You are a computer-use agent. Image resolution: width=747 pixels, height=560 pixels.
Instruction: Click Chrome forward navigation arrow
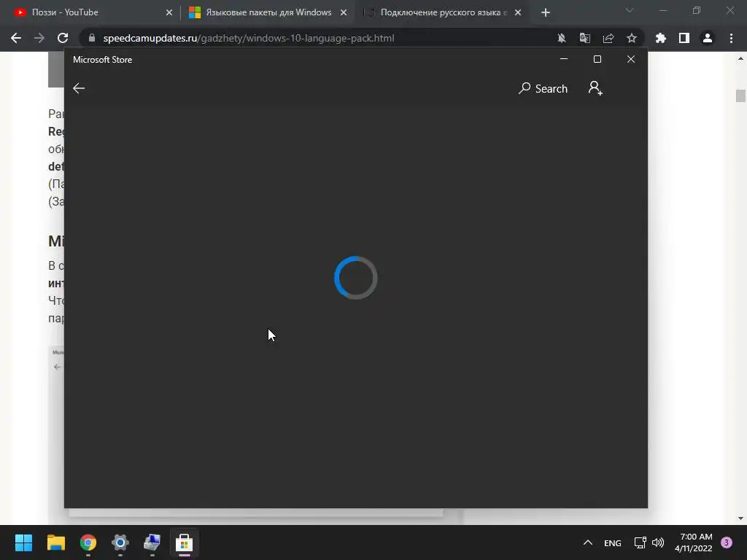[39, 38]
